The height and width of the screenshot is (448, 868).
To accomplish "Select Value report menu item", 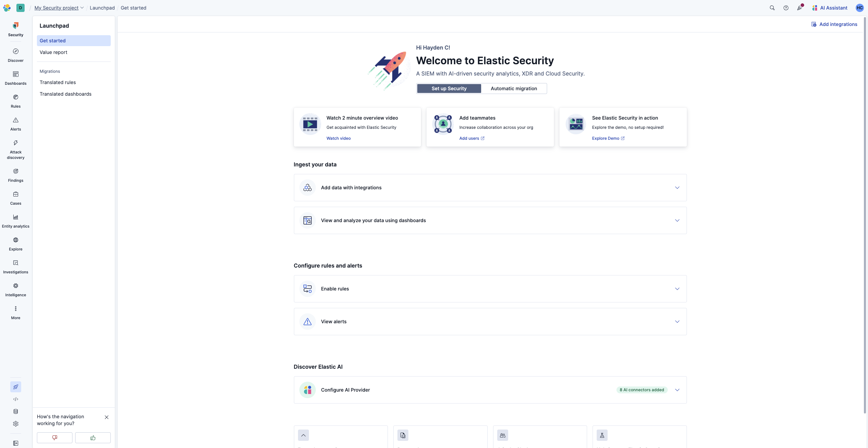I will [53, 52].
